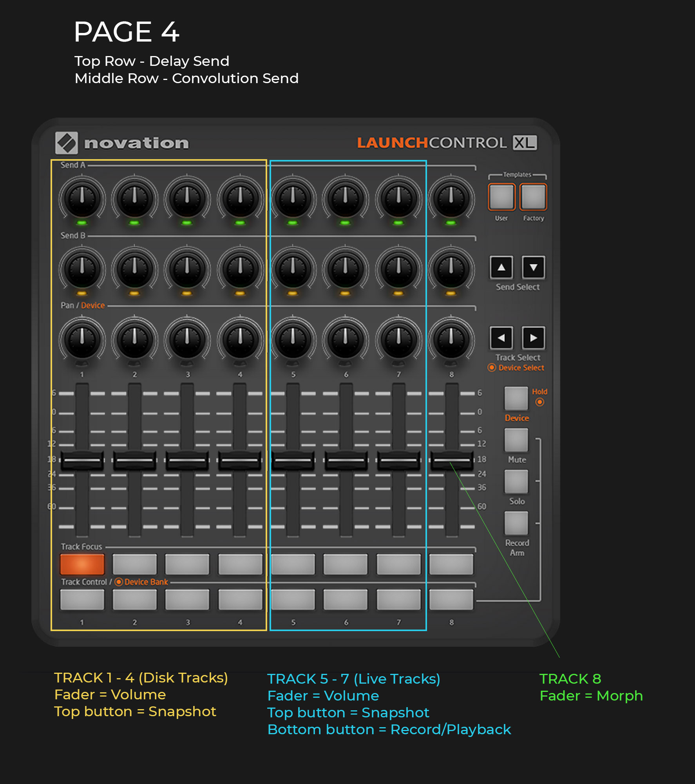Image resolution: width=695 pixels, height=784 pixels.
Task: Click the Track Select right arrow
Action: 533,338
